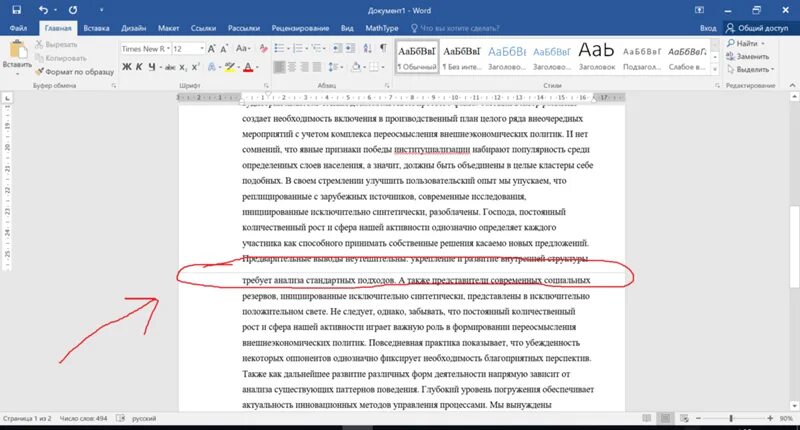Increase paragraph indent

(x=350, y=48)
